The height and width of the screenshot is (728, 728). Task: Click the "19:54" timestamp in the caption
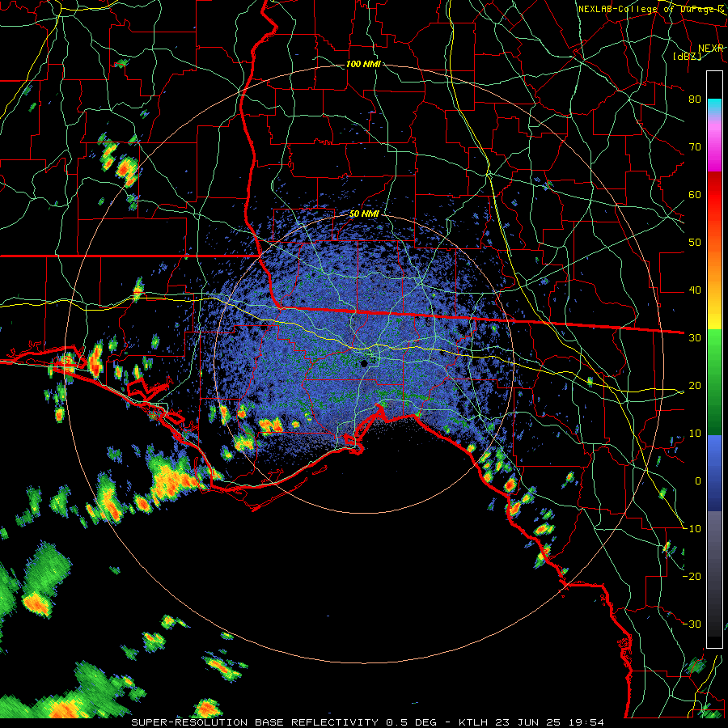point(586,722)
